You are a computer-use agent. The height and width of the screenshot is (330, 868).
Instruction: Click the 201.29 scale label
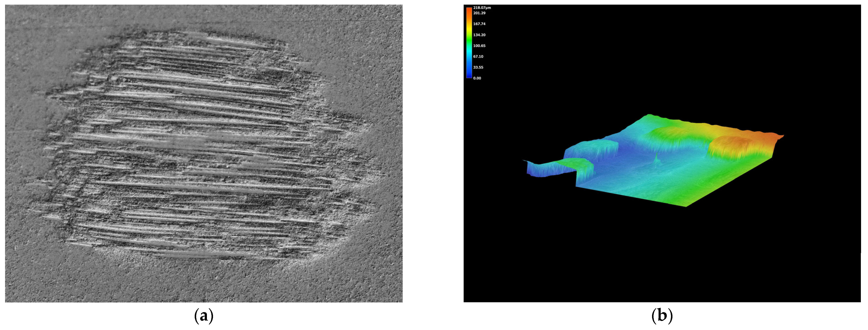pyautogui.click(x=479, y=13)
